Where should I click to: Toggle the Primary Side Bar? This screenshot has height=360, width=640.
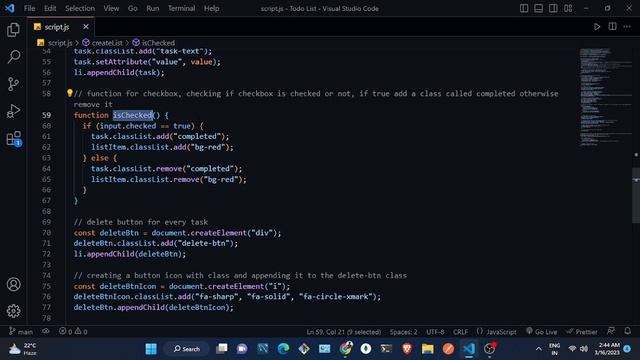pyautogui.click(x=524, y=8)
